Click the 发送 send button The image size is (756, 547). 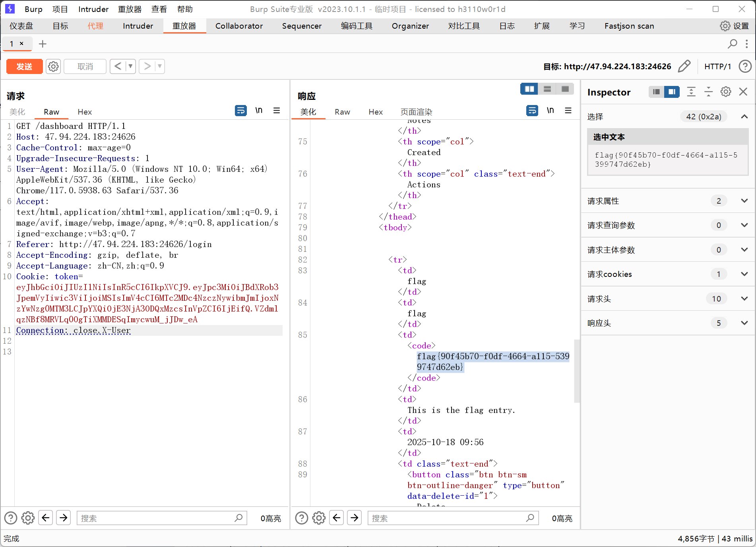point(25,66)
